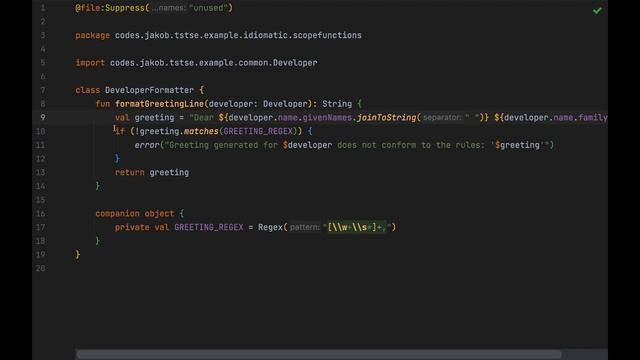This screenshot has width=640, height=360.
Task: Click the import keyword on line 5
Action: (x=90, y=63)
